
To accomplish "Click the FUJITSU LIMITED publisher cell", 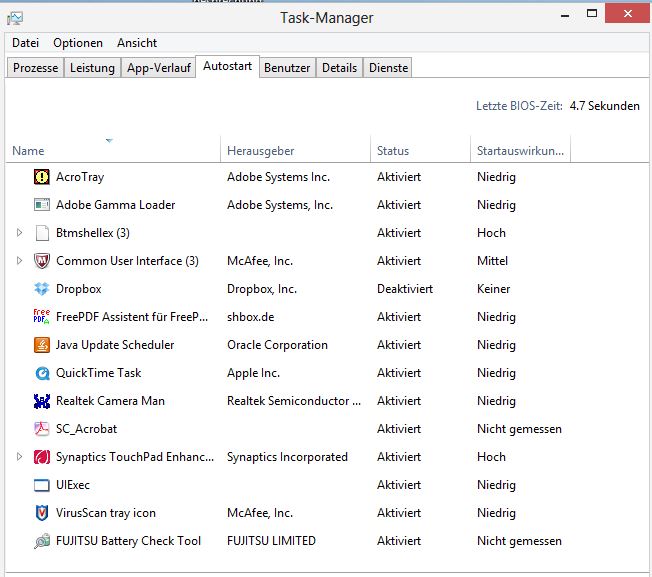I will (x=271, y=541).
